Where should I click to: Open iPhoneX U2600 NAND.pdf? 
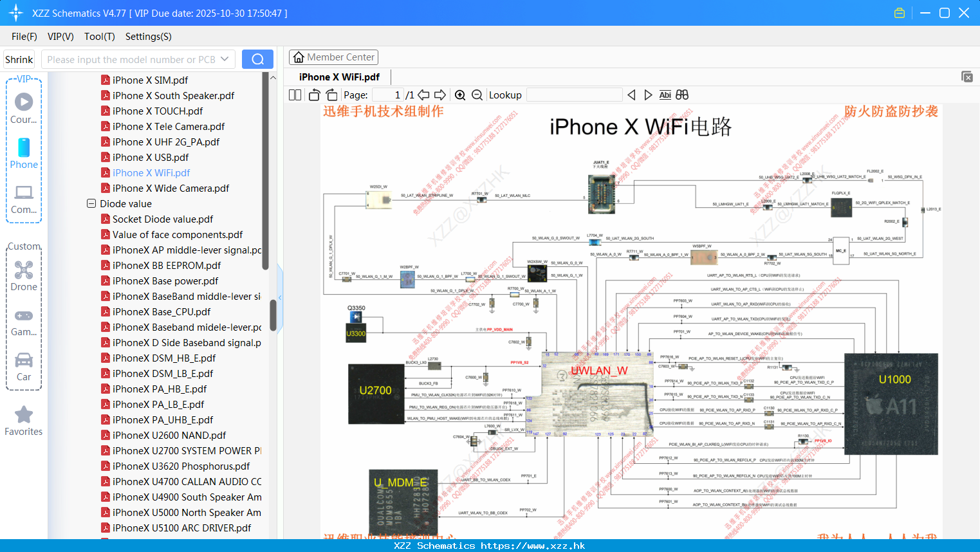[x=169, y=435]
